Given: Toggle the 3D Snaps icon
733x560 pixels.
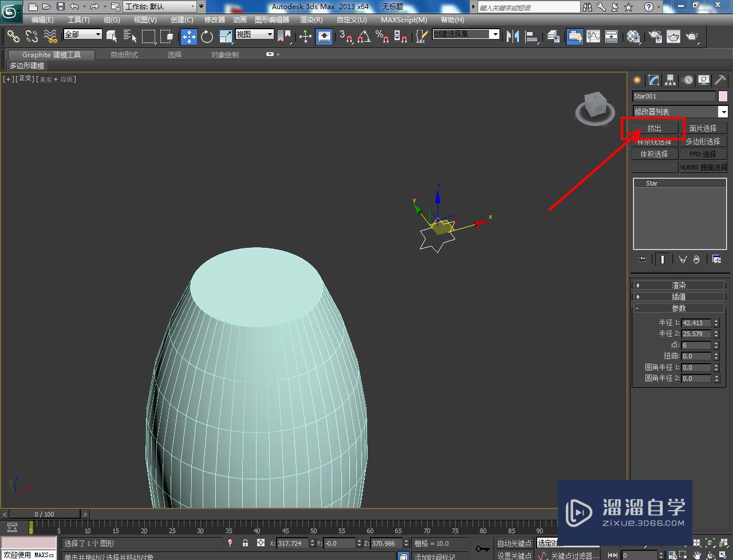Looking at the screenshot, I should point(346,37).
